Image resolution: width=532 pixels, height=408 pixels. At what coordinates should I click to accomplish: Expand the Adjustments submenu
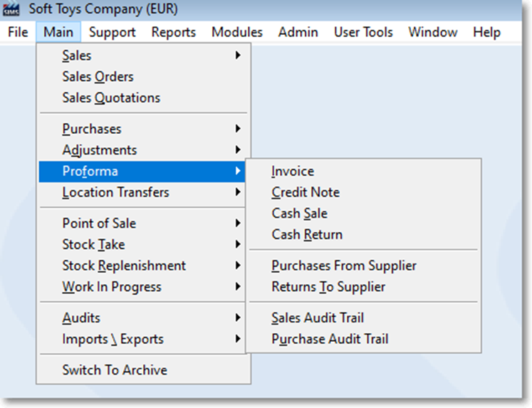142,150
